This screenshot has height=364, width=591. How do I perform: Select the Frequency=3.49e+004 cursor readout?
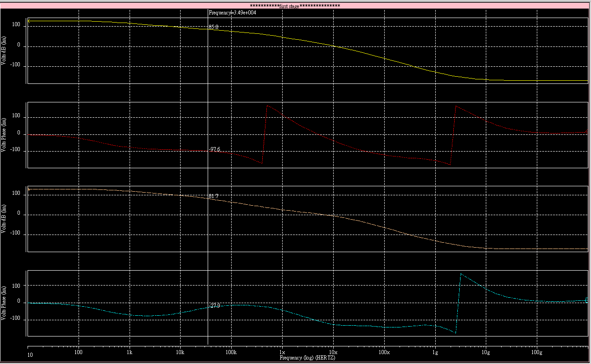[x=233, y=13]
